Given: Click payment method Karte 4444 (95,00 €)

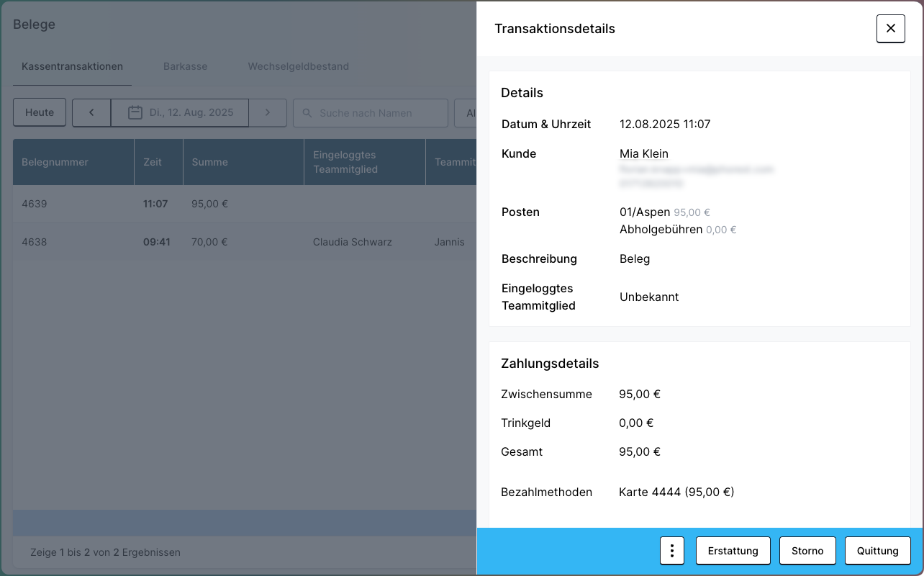Looking at the screenshot, I should [676, 492].
